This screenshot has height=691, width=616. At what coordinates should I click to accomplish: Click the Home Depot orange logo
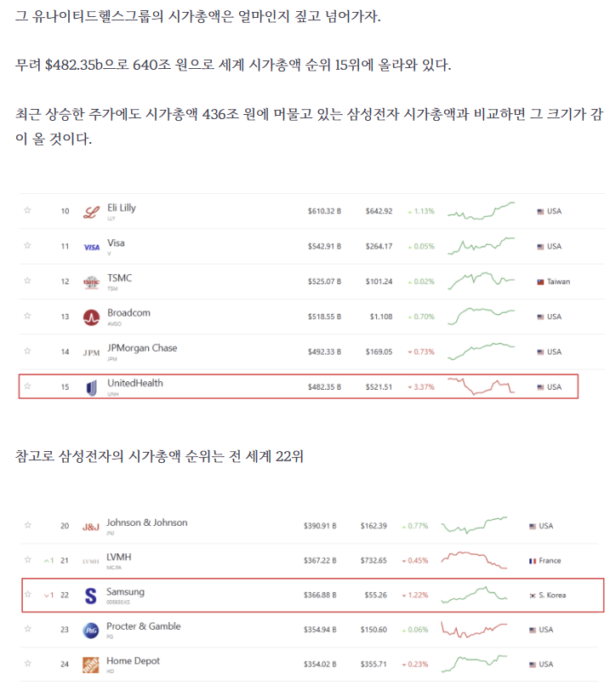91,665
